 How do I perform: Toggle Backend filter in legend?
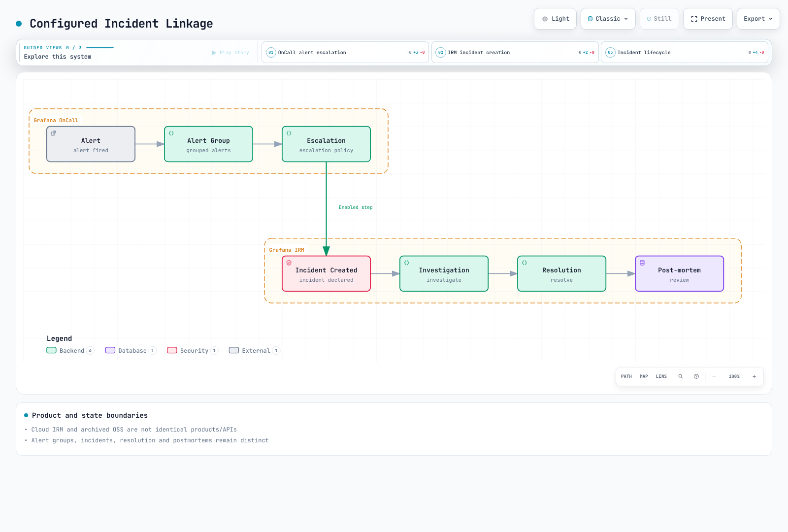[70, 351]
